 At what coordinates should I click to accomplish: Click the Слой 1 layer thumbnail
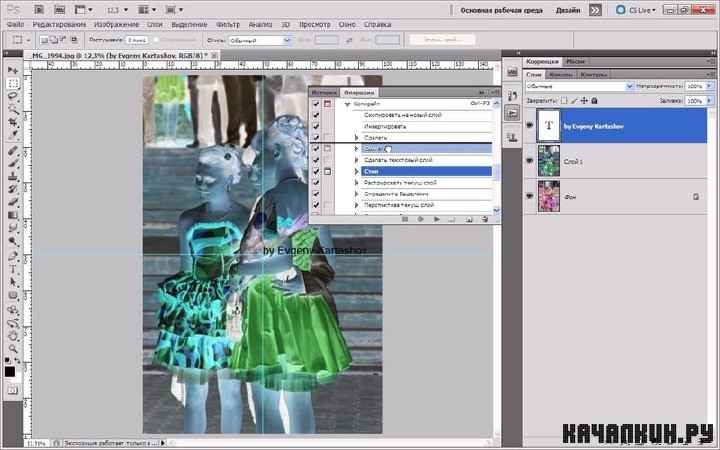coord(549,161)
